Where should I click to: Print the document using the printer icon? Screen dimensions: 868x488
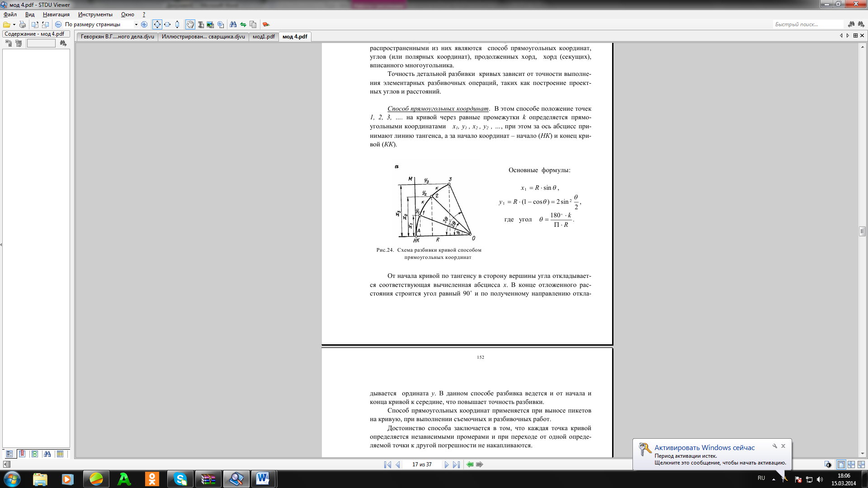click(23, 24)
